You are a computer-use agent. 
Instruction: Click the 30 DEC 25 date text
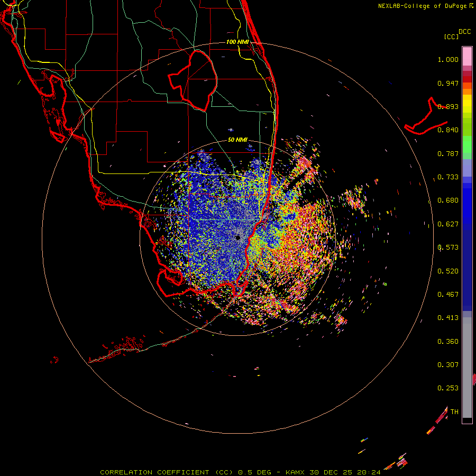pos(331,472)
